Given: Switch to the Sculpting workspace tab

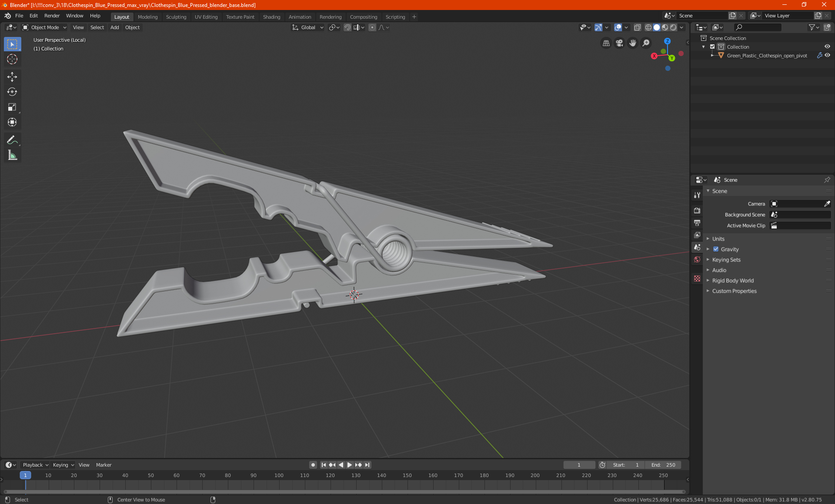Looking at the screenshot, I should (176, 17).
